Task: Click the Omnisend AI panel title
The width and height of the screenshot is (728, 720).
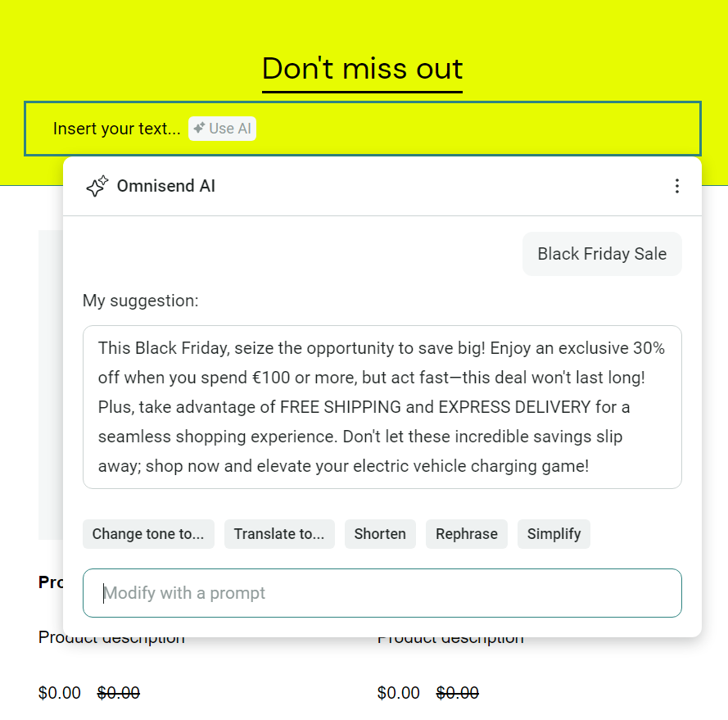Action: tap(166, 186)
